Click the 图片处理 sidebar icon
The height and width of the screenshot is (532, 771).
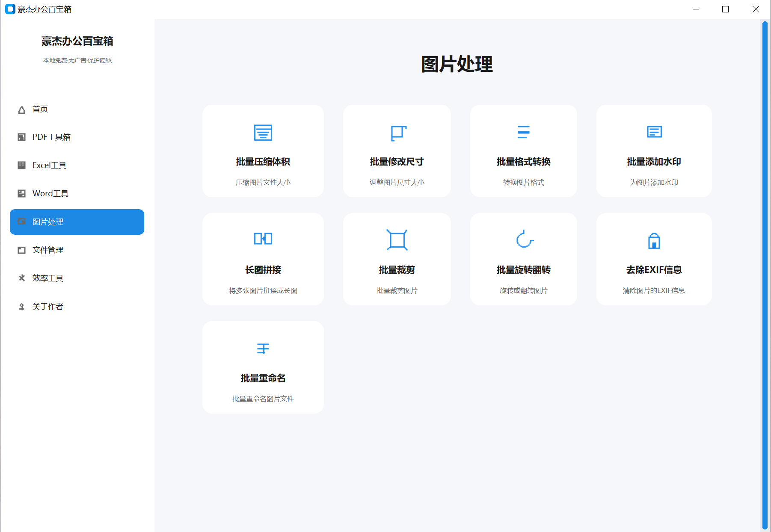21,222
